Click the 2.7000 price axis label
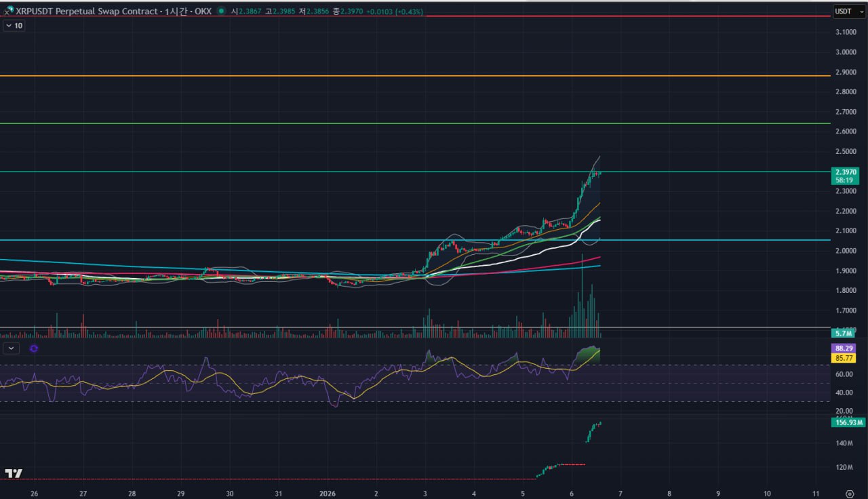The height and width of the screenshot is (499, 868). click(x=846, y=111)
